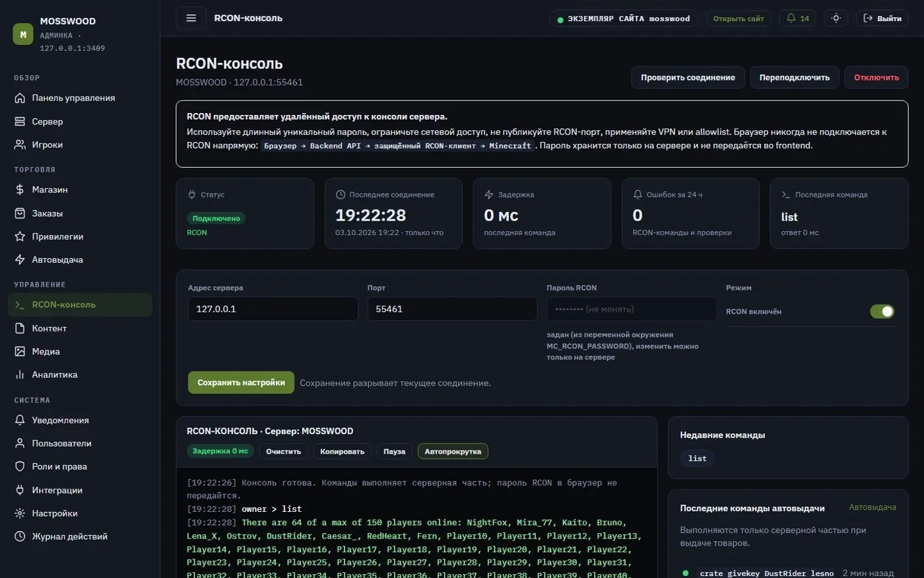Open Настройки in the sidebar
The width and height of the screenshot is (924, 578).
[80, 513]
